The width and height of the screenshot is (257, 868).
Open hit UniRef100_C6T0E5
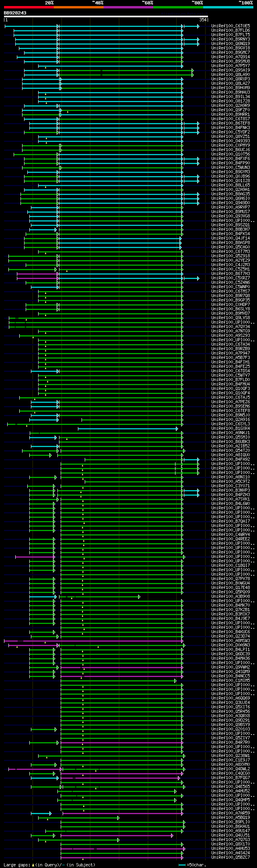tap(230, 26)
